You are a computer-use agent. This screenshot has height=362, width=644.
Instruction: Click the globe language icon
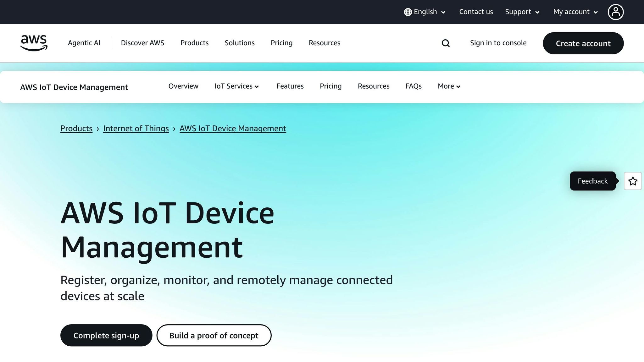408,12
